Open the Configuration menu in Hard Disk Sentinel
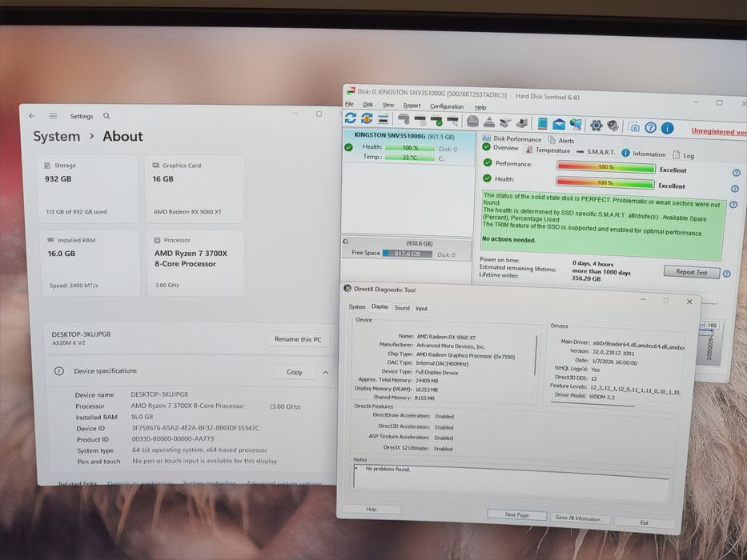 pos(447,106)
